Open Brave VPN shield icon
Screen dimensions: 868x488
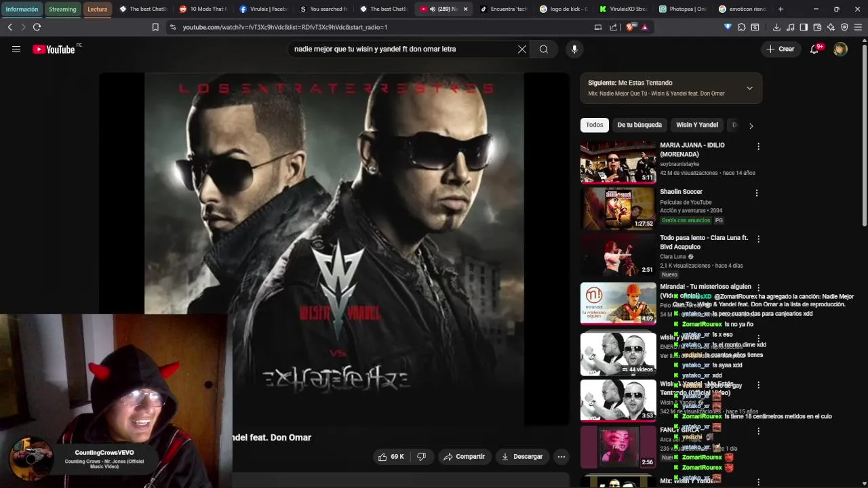coord(844,27)
